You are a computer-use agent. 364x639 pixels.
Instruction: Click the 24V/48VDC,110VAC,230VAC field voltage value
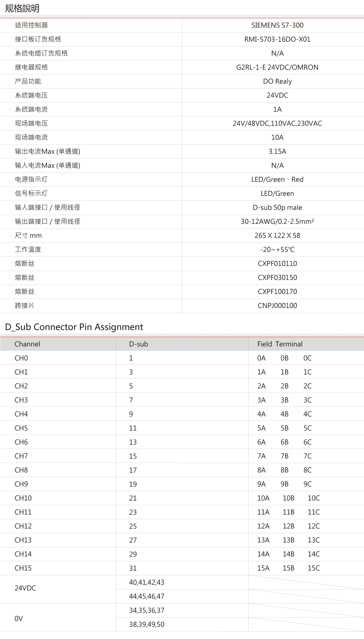pos(277,123)
